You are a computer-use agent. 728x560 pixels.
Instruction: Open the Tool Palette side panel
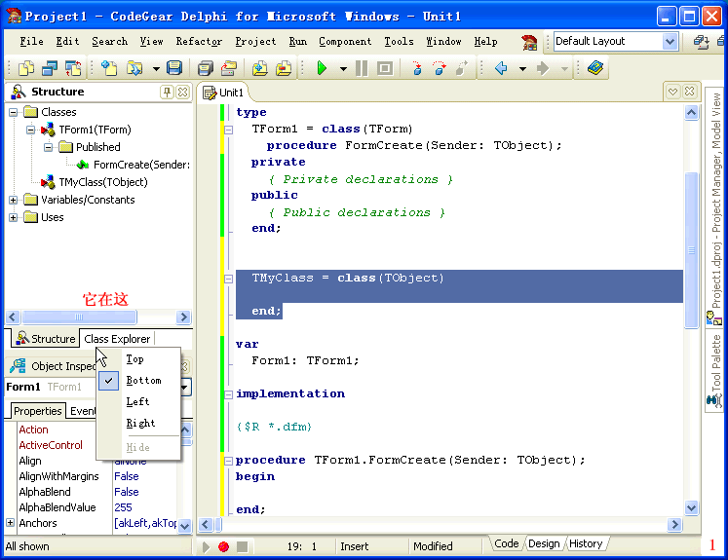point(714,370)
